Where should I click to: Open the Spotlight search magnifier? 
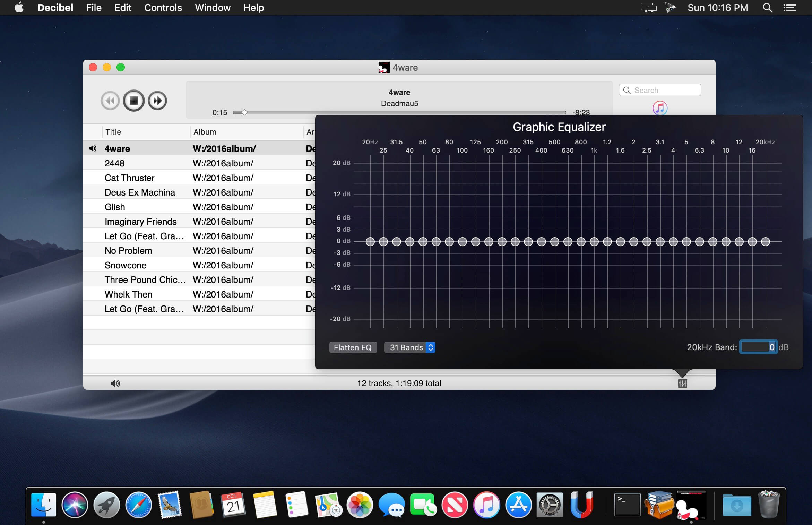tap(768, 8)
